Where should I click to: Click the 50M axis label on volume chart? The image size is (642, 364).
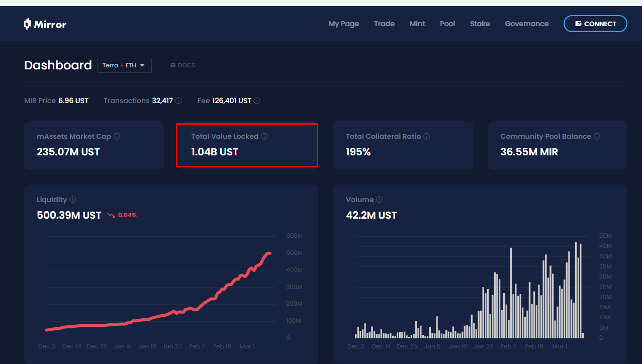(605, 236)
